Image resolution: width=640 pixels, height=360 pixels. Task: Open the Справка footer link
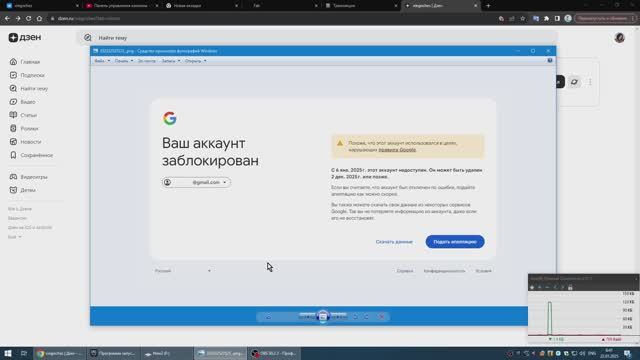click(x=405, y=271)
